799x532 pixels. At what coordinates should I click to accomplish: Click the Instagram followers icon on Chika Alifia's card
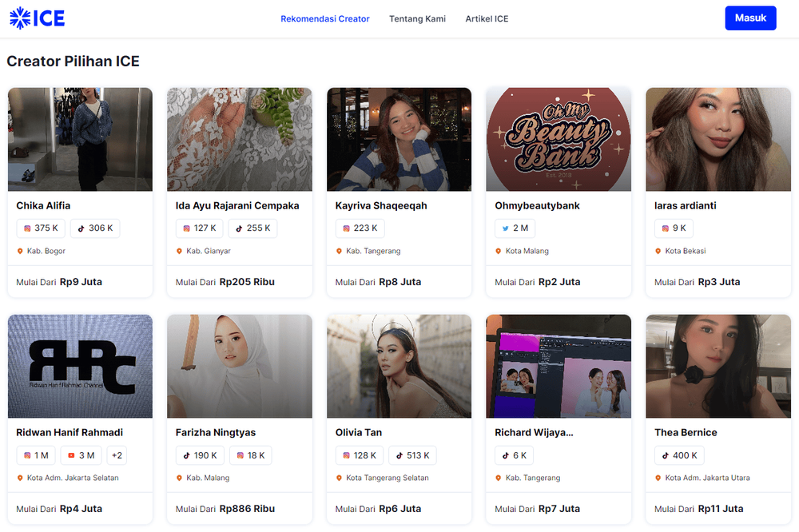(x=26, y=228)
